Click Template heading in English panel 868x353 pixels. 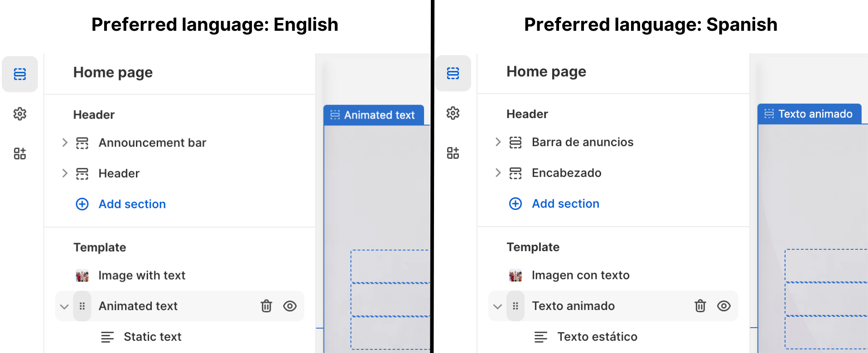click(x=100, y=248)
